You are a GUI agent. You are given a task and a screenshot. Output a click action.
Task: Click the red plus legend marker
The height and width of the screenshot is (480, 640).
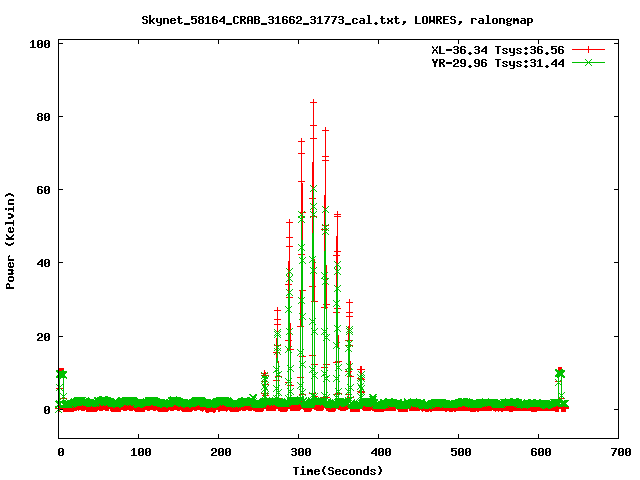(x=588, y=50)
